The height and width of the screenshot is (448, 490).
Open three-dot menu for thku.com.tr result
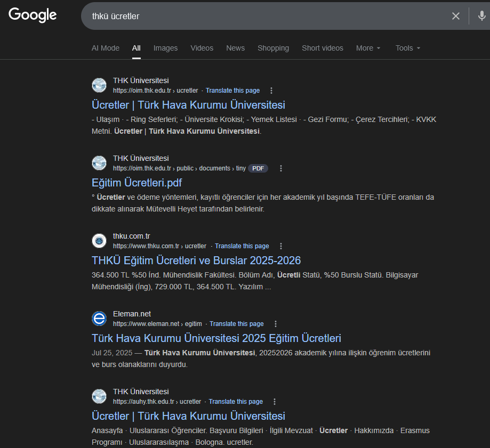(x=281, y=246)
